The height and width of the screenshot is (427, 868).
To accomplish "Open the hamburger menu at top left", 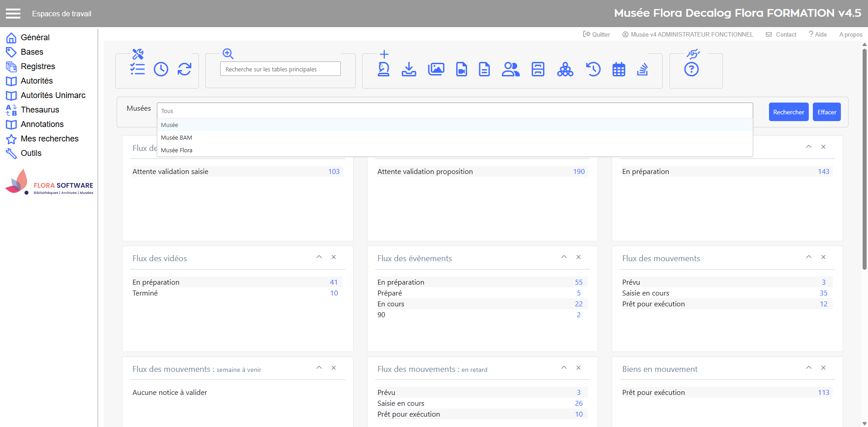I will click(13, 14).
